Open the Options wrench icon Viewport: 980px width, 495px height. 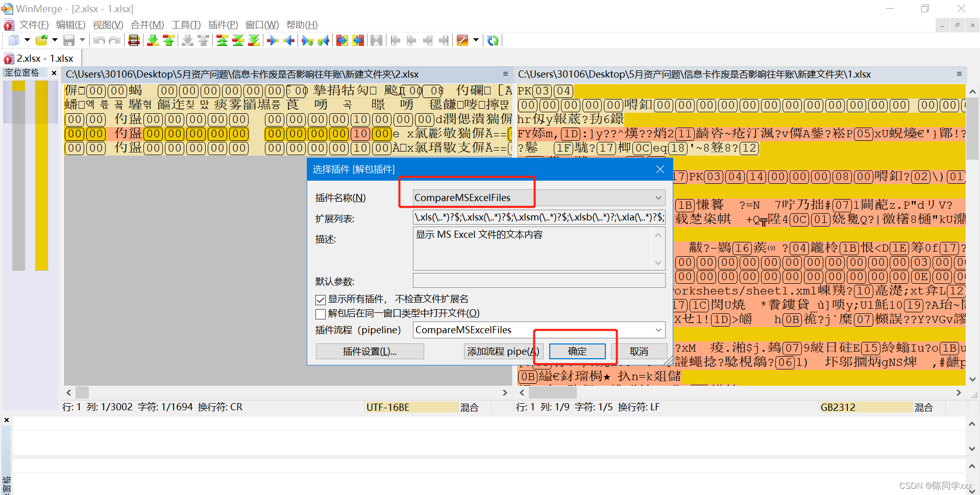click(x=462, y=40)
